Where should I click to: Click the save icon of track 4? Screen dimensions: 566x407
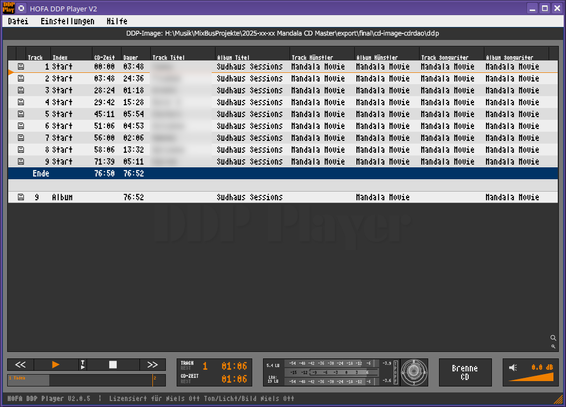pyautogui.click(x=21, y=102)
